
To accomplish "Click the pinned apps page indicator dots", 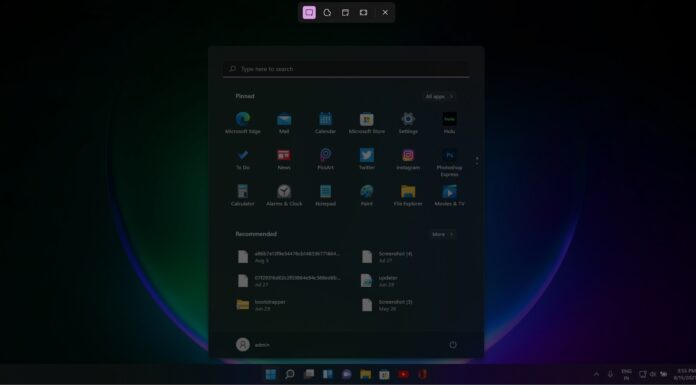I will [x=477, y=161].
